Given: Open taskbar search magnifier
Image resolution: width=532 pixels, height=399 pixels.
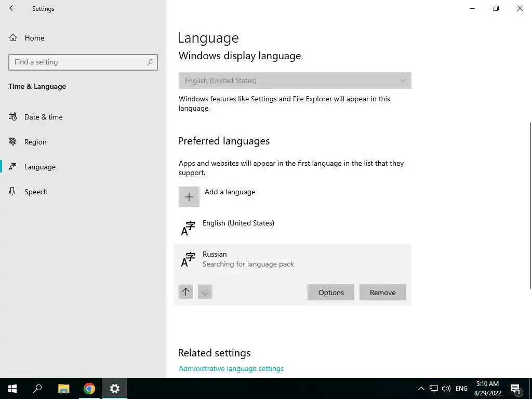Looking at the screenshot, I should [37, 389].
